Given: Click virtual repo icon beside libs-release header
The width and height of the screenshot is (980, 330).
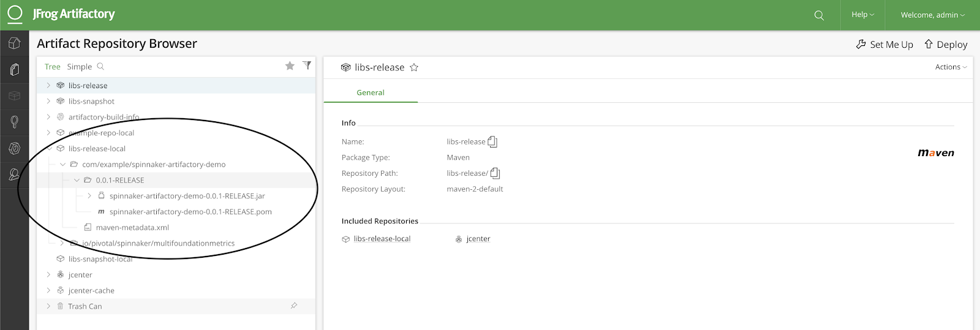Looking at the screenshot, I should (x=345, y=67).
